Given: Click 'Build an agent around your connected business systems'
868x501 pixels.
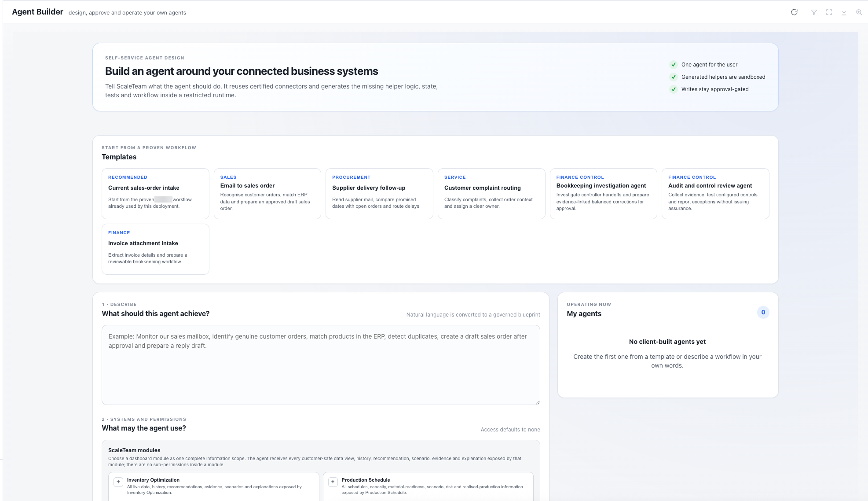Looking at the screenshot, I should coord(242,71).
